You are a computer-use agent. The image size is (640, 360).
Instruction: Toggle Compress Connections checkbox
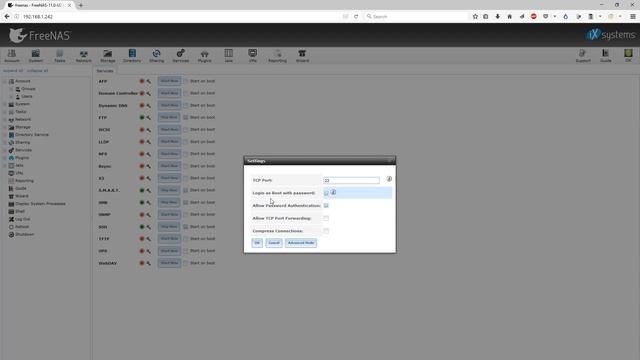(326, 231)
